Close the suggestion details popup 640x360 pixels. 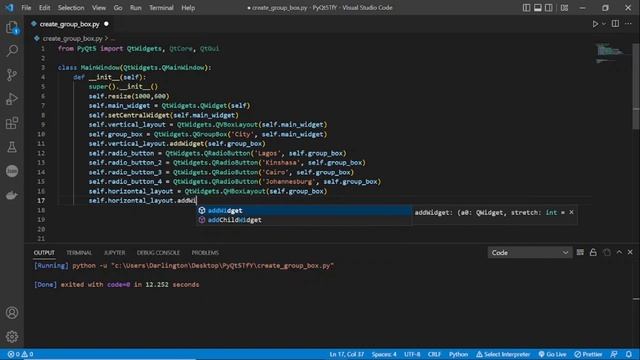tap(571, 212)
